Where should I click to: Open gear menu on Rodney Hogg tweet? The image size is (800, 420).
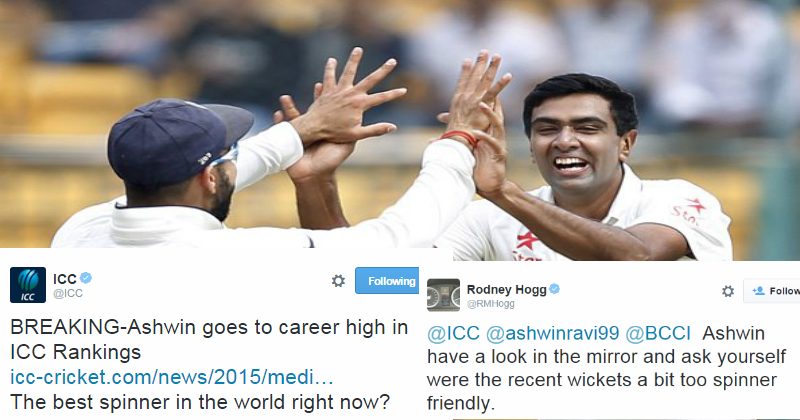pos(728,291)
